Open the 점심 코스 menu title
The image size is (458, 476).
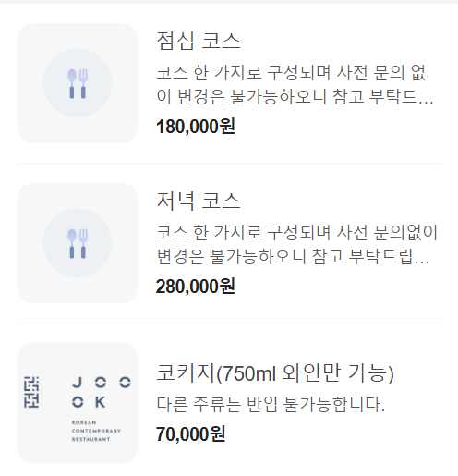[199, 41]
